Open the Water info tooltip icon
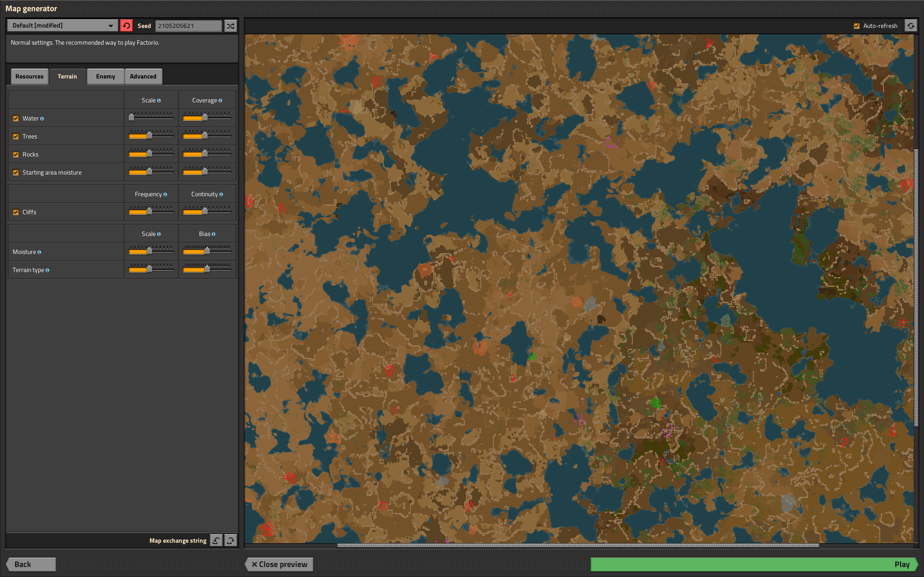 tap(42, 119)
